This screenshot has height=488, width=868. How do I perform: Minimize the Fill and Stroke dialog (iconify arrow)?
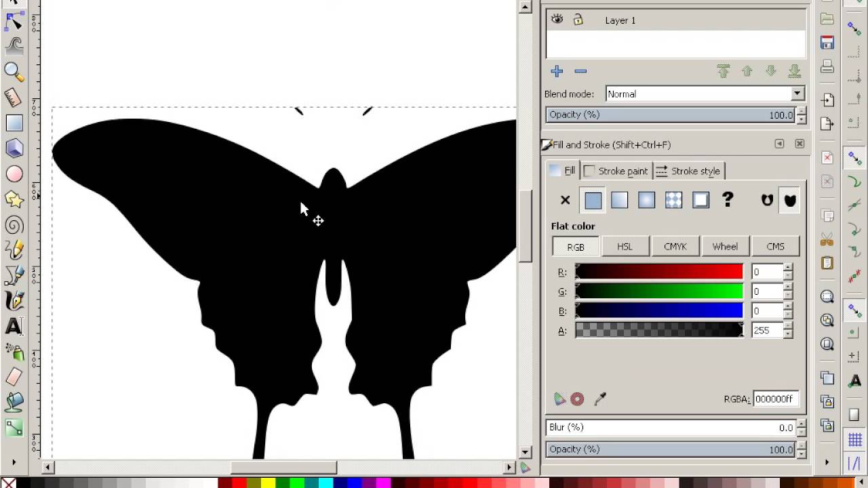pos(779,144)
